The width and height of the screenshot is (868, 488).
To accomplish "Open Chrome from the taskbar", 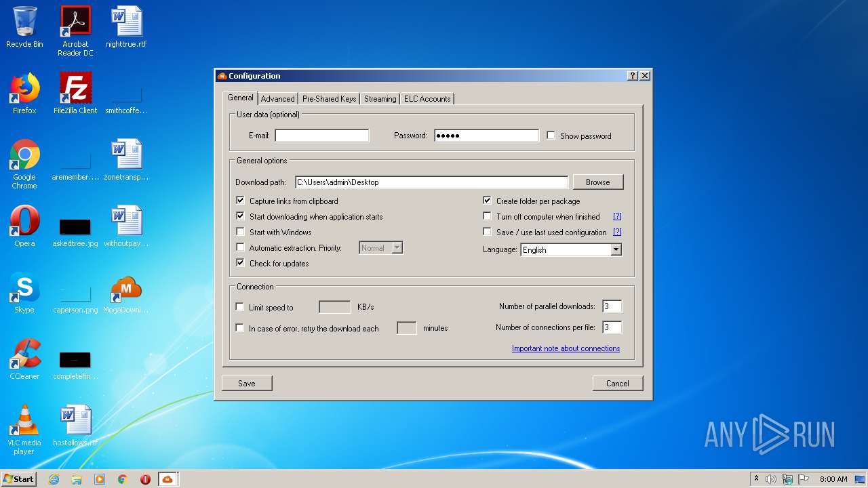I will (x=123, y=479).
